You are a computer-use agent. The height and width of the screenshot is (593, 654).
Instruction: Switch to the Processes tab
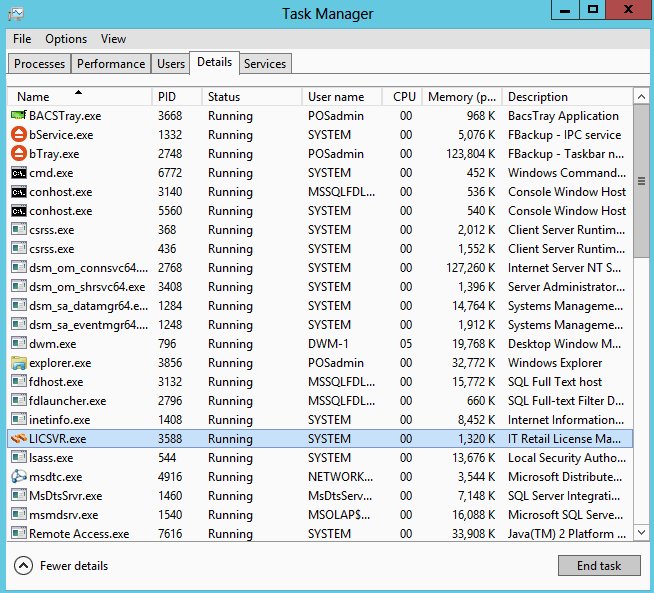(39, 64)
